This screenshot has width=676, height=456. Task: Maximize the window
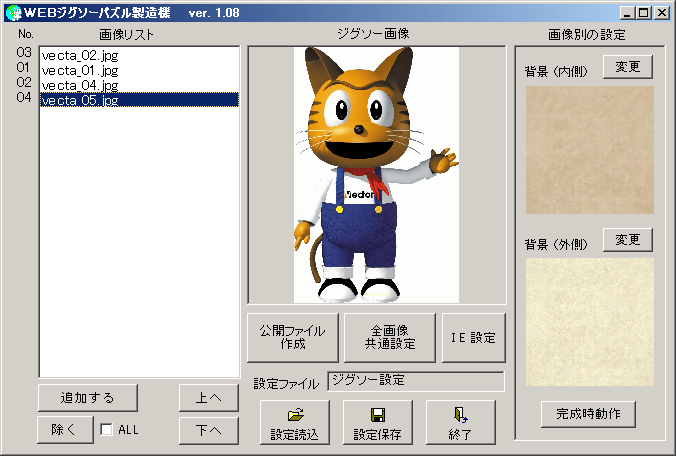[643, 13]
